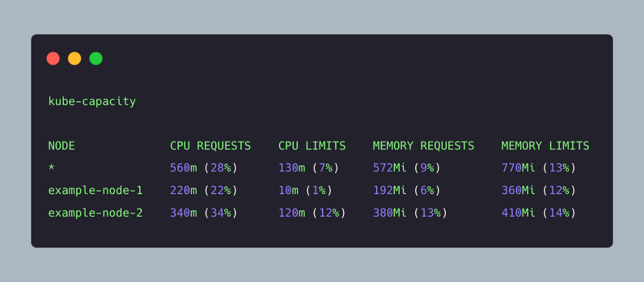Click the yellow minimize window dot

pyautogui.click(x=74, y=58)
